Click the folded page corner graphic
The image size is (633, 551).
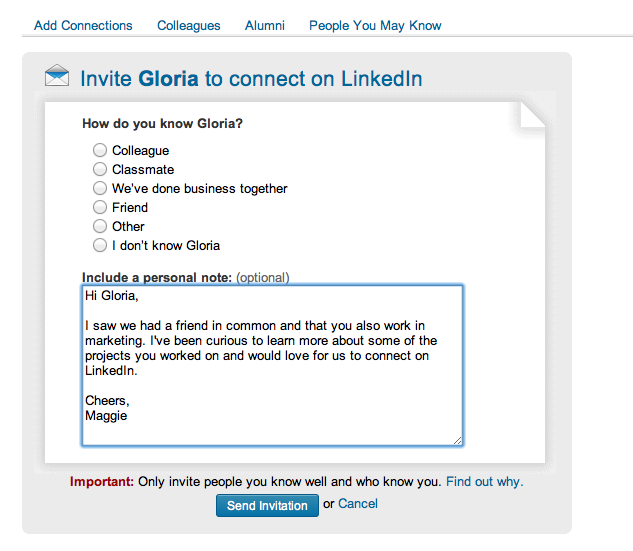click(x=532, y=115)
